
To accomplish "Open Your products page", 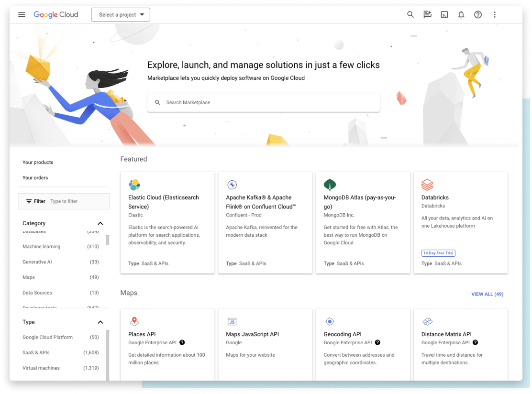I will click(x=38, y=163).
